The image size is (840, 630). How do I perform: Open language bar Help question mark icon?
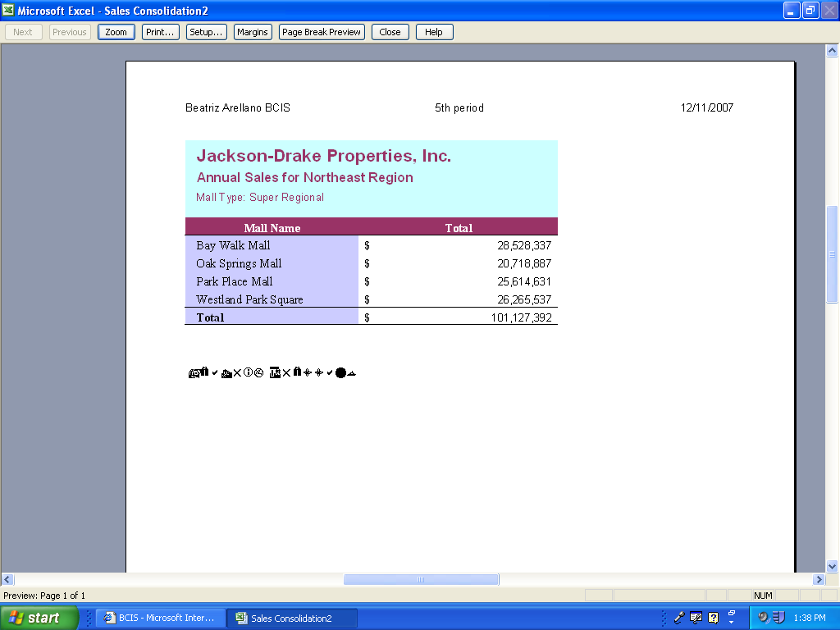[713, 618]
